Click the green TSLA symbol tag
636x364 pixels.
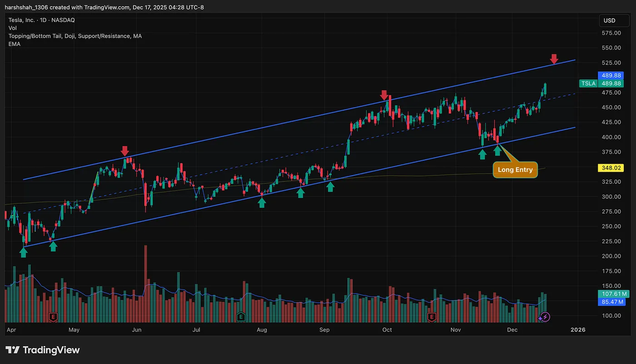point(587,84)
